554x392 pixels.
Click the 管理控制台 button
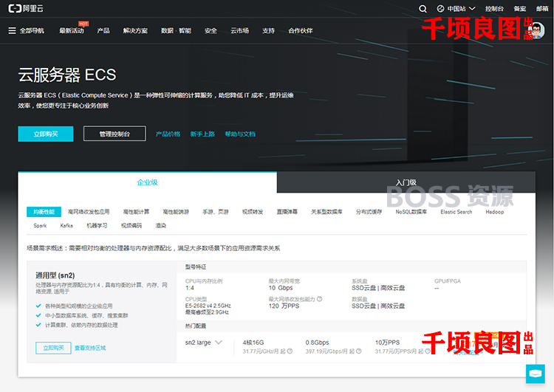pos(114,134)
